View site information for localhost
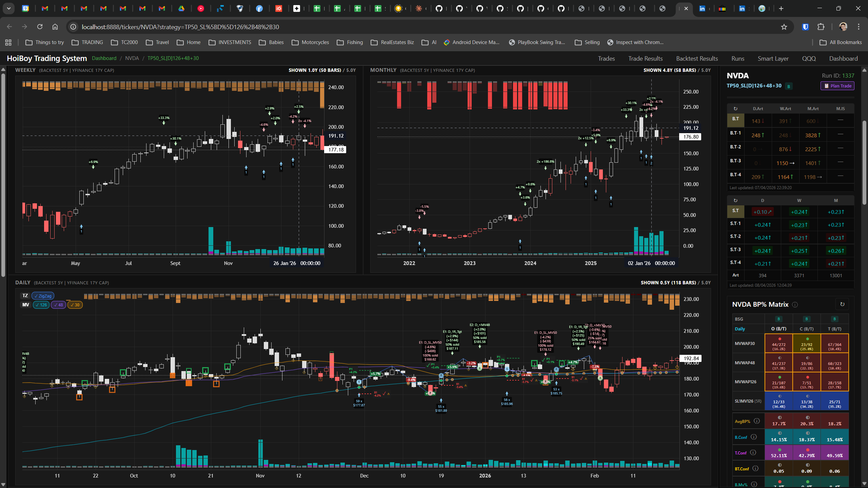Screen dimensions: 868x488 click(x=73, y=27)
